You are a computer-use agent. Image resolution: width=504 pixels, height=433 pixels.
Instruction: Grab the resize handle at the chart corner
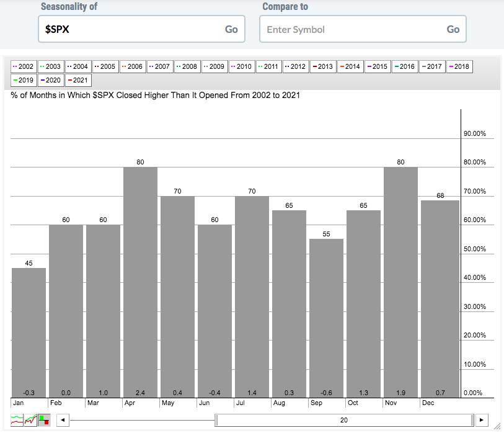pos(497,426)
